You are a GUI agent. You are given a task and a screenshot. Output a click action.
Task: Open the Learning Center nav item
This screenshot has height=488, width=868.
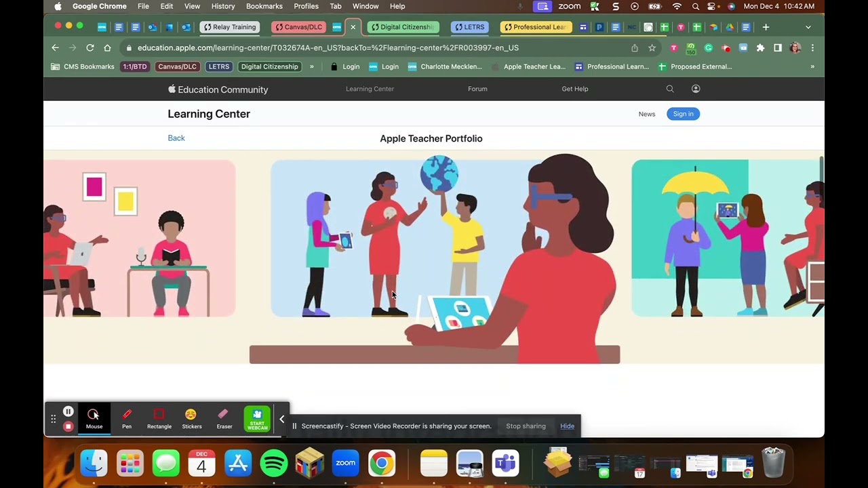point(370,89)
